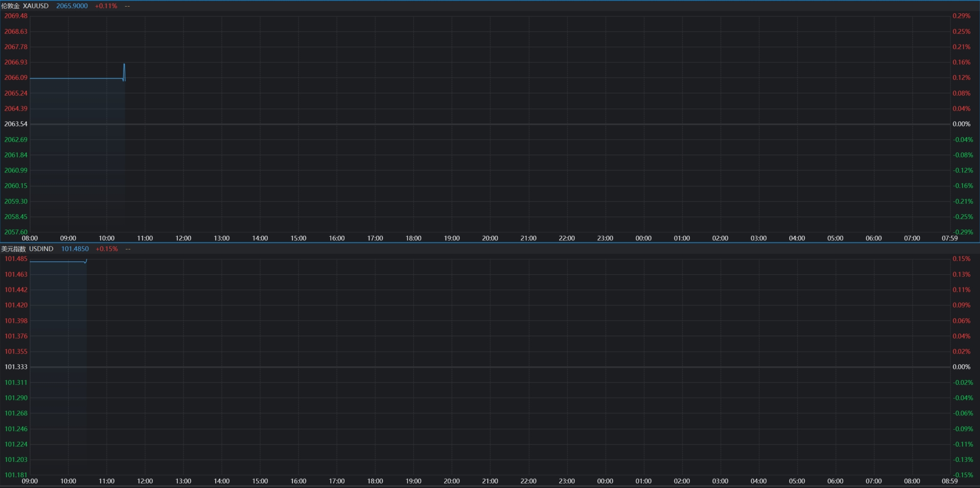Click the -0.13% percentage axis label
Screen dimensions: 980x488
click(963, 460)
